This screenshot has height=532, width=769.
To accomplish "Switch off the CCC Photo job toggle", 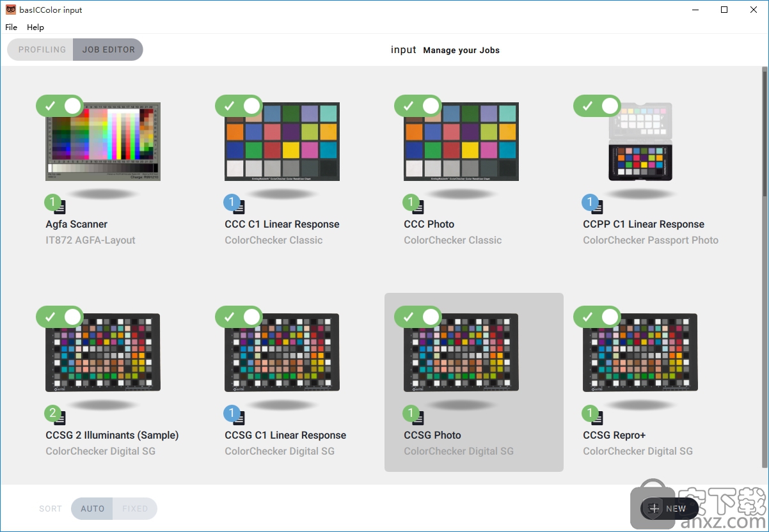I will tap(418, 106).
